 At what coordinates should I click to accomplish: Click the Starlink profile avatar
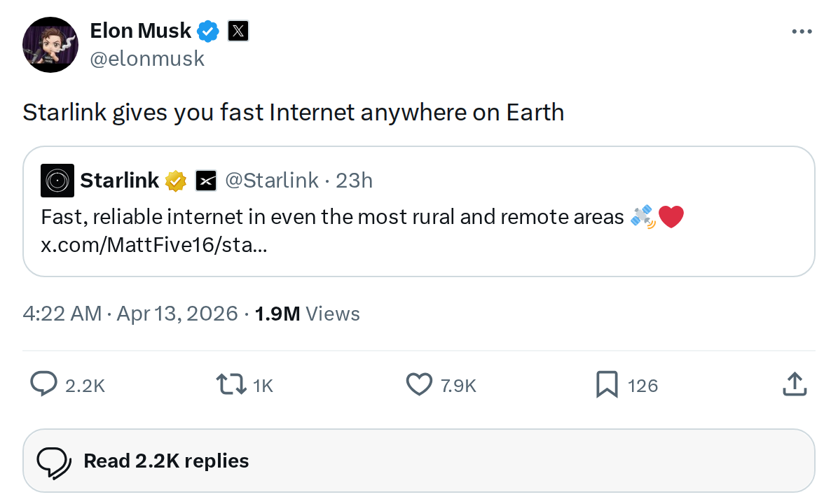point(57,180)
